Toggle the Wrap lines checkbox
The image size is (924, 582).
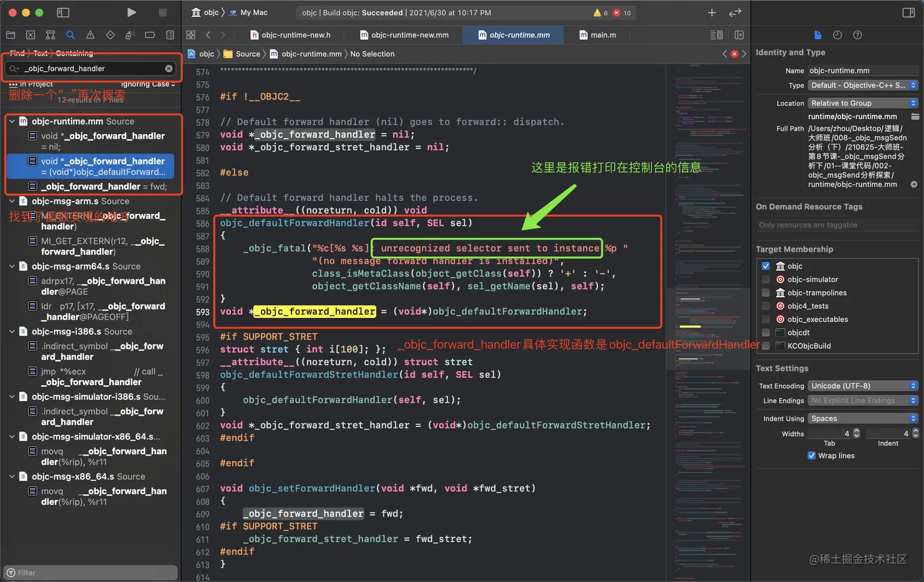coord(812,455)
